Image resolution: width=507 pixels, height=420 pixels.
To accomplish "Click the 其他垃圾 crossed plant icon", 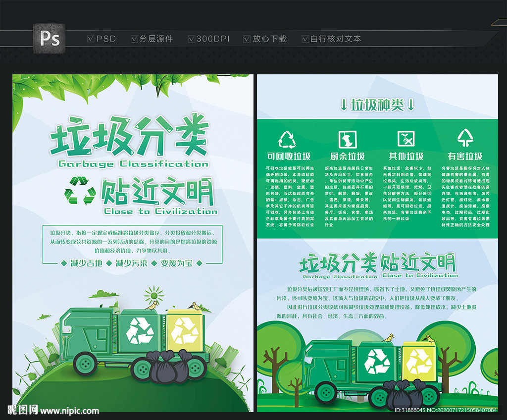I will 406,139.
